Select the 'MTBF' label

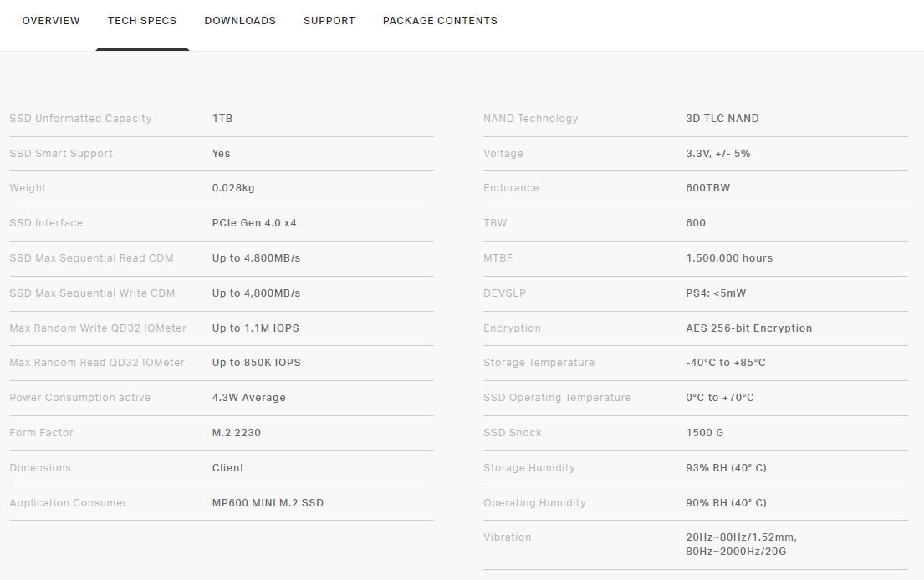tap(498, 258)
